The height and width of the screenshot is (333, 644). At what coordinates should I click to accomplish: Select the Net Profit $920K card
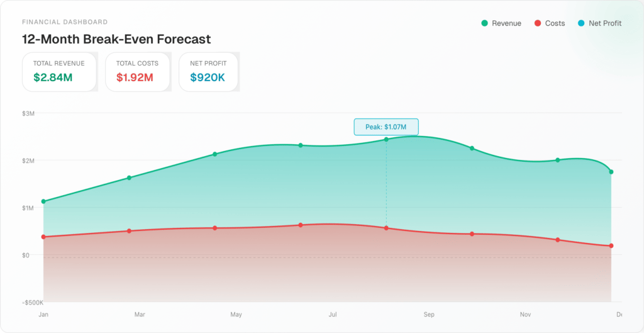point(209,72)
